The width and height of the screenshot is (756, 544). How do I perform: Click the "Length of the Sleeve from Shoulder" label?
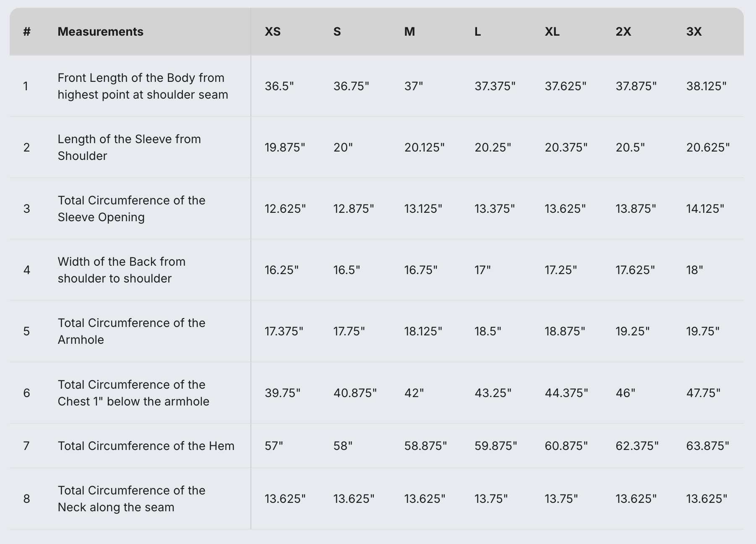[x=129, y=147]
